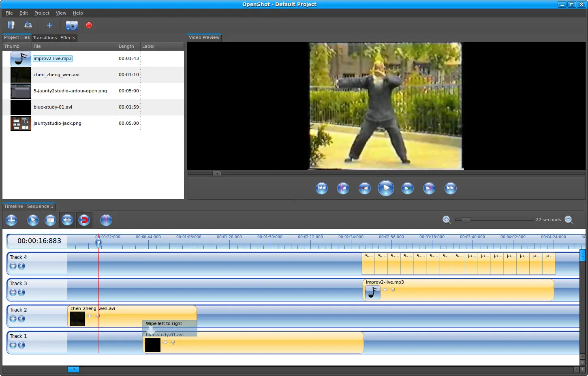Click the camera snapshot icon in toolbar
Screen dimensions: 588x376
72,26
